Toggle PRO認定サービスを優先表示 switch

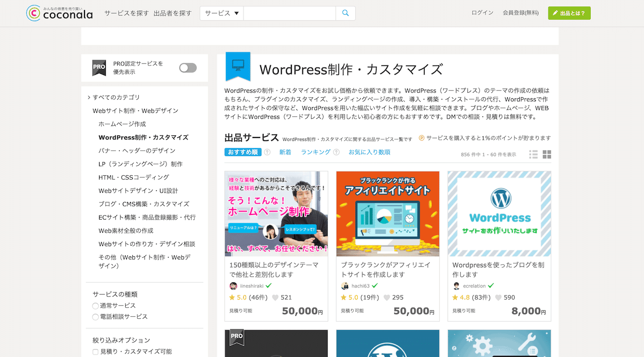(x=188, y=67)
